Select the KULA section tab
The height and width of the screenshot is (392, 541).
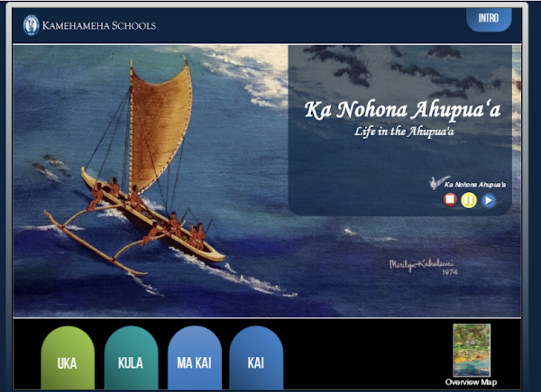coord(131,358)
